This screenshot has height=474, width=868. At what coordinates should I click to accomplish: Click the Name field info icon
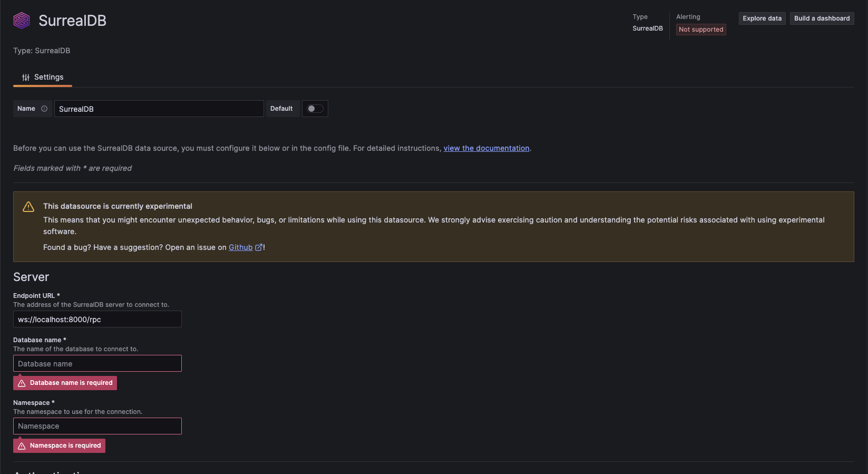(x=44, y=109)
